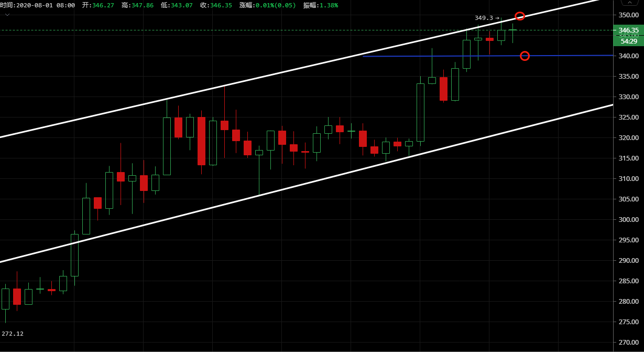Select the lower white channel trendline
Viewport: 644px width, 352px height.
pos(262,196)
